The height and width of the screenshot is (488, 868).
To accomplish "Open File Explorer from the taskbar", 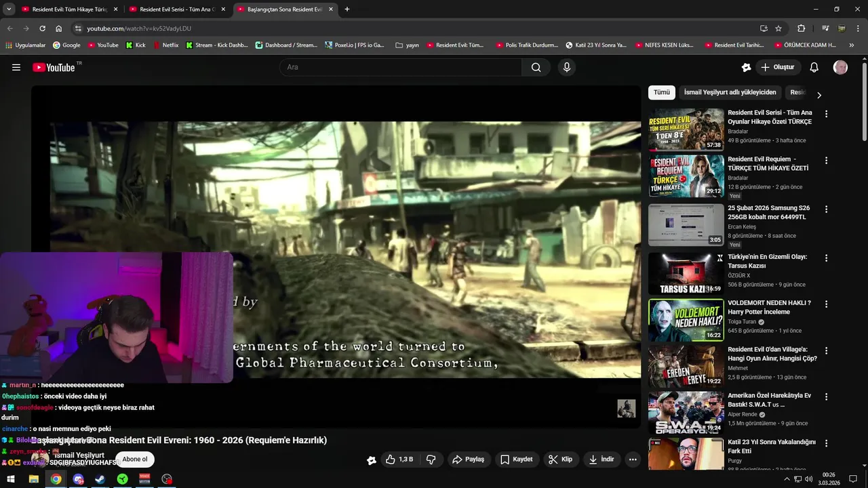I will point(33,479).
